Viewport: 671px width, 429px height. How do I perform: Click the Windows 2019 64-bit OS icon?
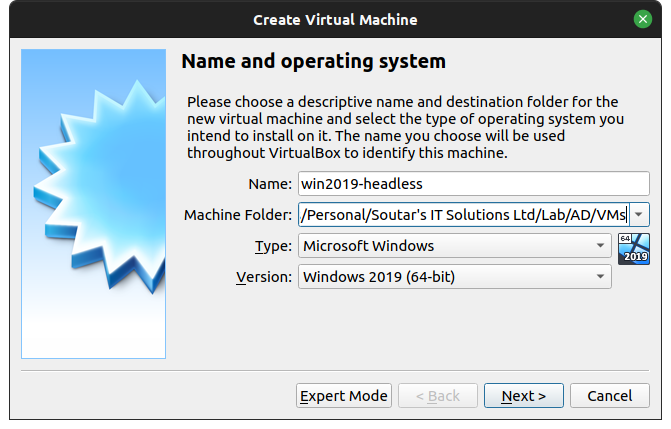tap(634, 249)
